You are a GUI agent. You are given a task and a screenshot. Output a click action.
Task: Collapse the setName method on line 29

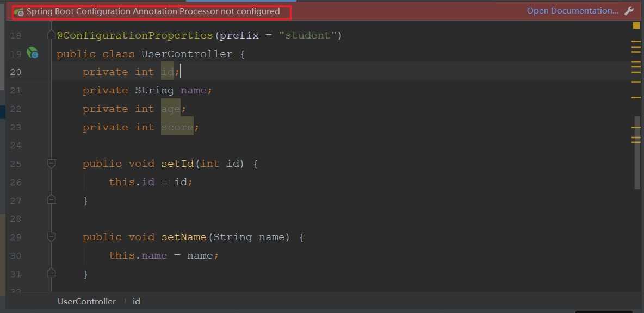pyautogui.click(x=51, y=237)
